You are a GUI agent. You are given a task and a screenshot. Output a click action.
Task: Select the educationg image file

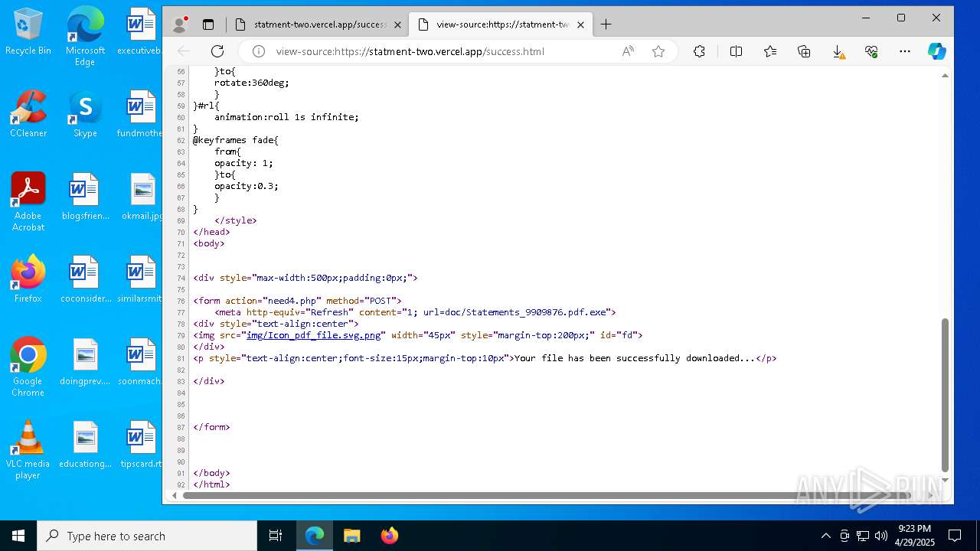pyautogui.click(x=85, y=445)
